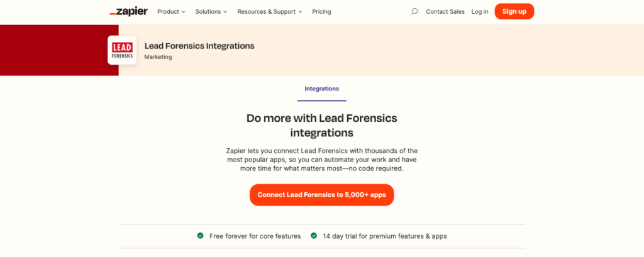Click green checkmark beside 14 day trial
Viewport: 644px width, 257px height.
pyautogui.click(x=314, y=236)
